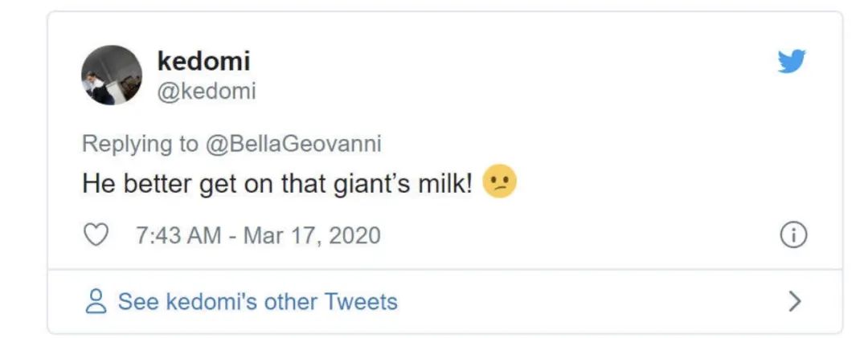Click the 7:43 AM time
The image size is (868, 338).
coord(177,236)
